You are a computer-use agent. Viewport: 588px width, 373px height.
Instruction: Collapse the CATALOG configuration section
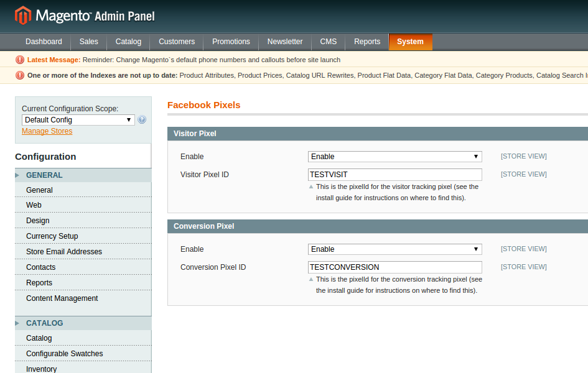[x=83, y=323]
